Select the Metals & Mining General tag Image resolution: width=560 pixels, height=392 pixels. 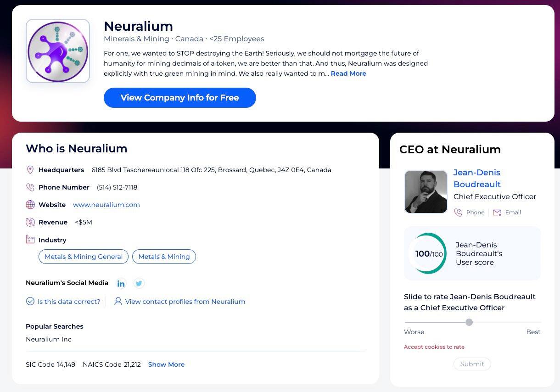[84, 257]
